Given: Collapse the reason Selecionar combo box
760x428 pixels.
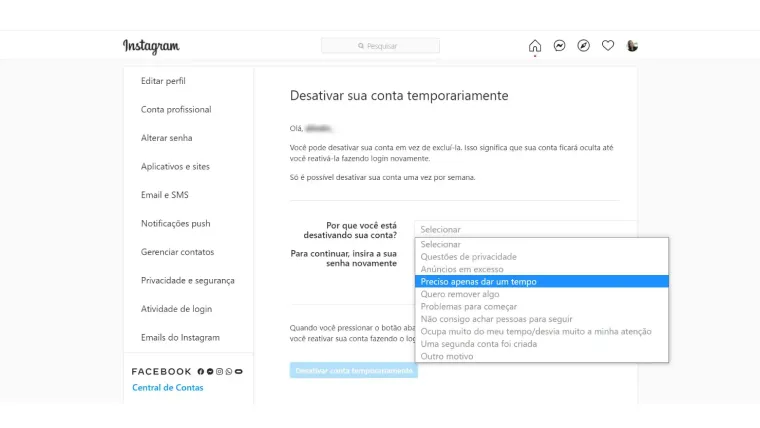Looking at the screenshot, I should [525, 229].
